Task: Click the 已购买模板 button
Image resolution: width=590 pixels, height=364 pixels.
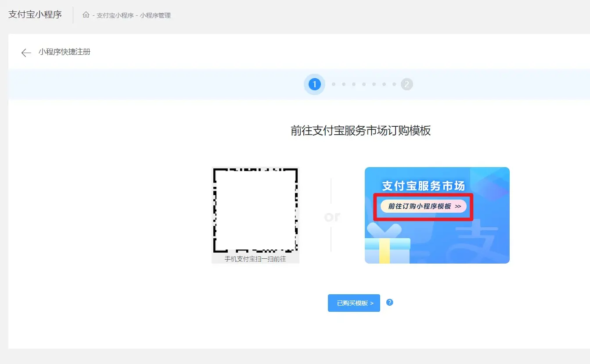Action: [354, 303]
